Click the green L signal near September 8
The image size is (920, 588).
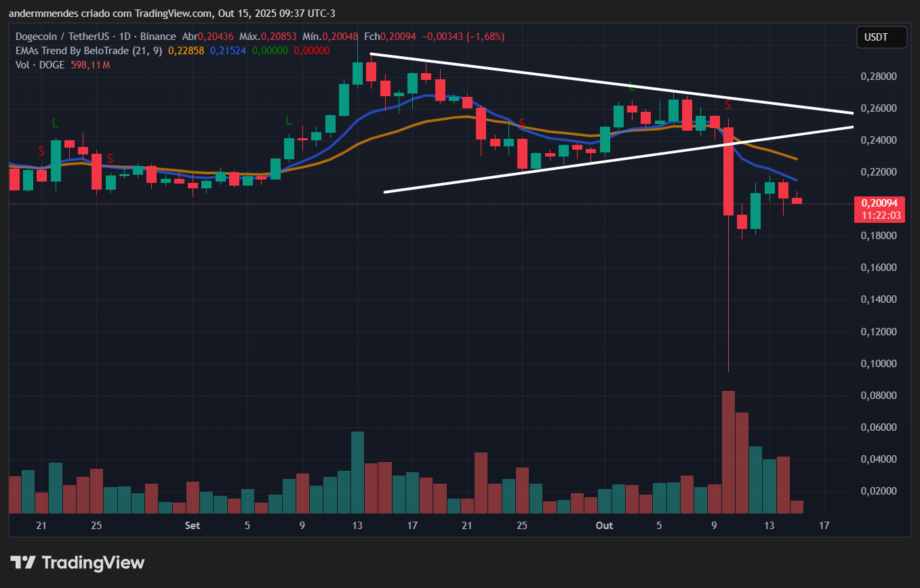tap(288, 120)
